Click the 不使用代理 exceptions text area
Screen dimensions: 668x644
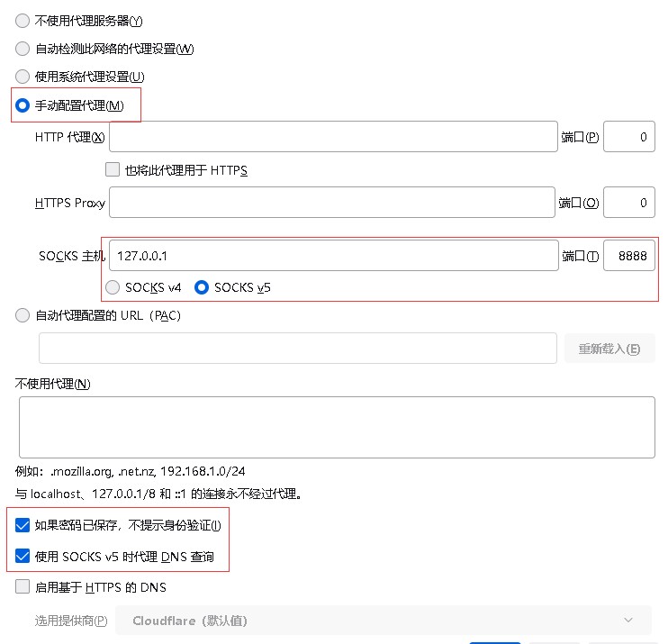pyautogui.click(x=337, y=428)
